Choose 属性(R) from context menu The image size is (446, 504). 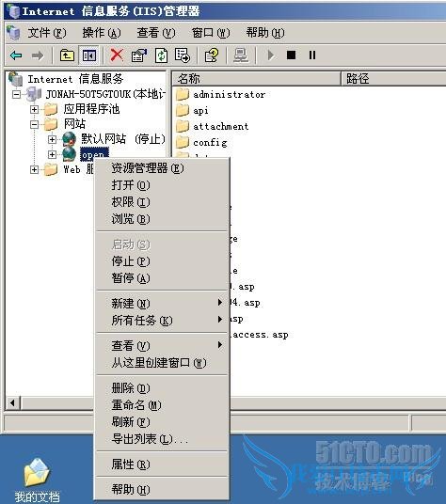point(162,465)
